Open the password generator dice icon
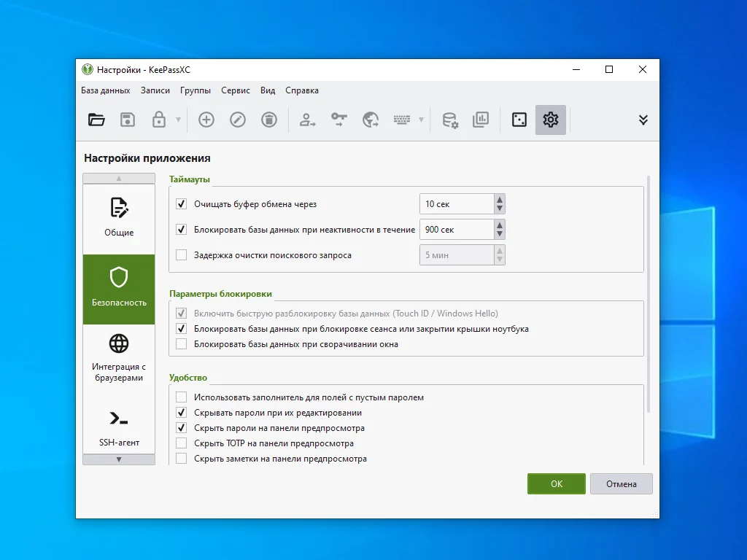 (x=519, y=120)
